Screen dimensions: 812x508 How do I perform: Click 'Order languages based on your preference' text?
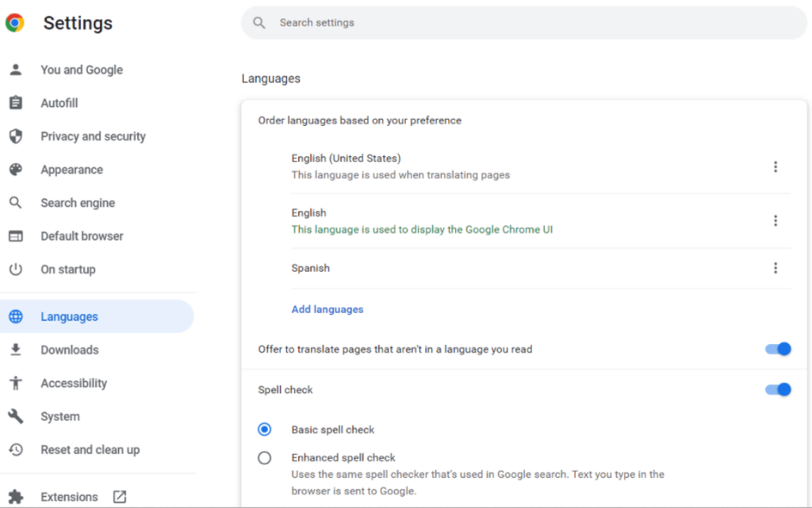pyautogui.click(x=360, y=120)
